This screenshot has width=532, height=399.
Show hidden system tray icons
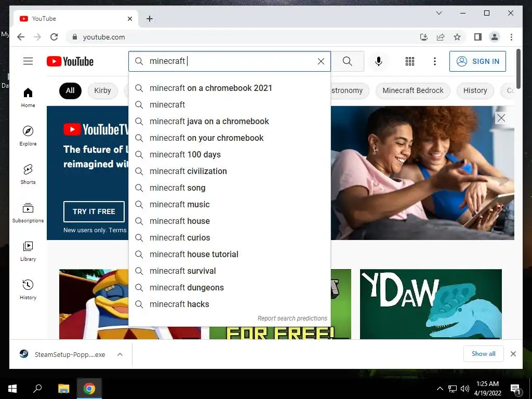click(440, 389)
